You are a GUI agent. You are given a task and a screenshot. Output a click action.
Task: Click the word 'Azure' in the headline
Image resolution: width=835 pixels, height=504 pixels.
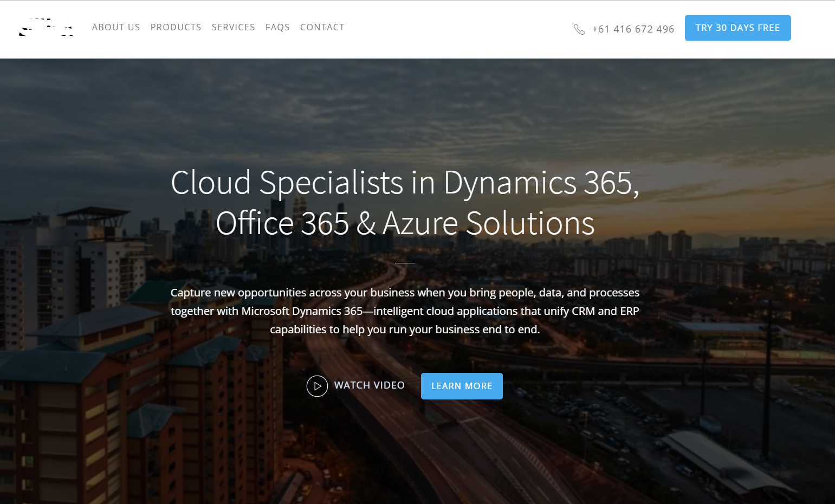click(420, 223)
